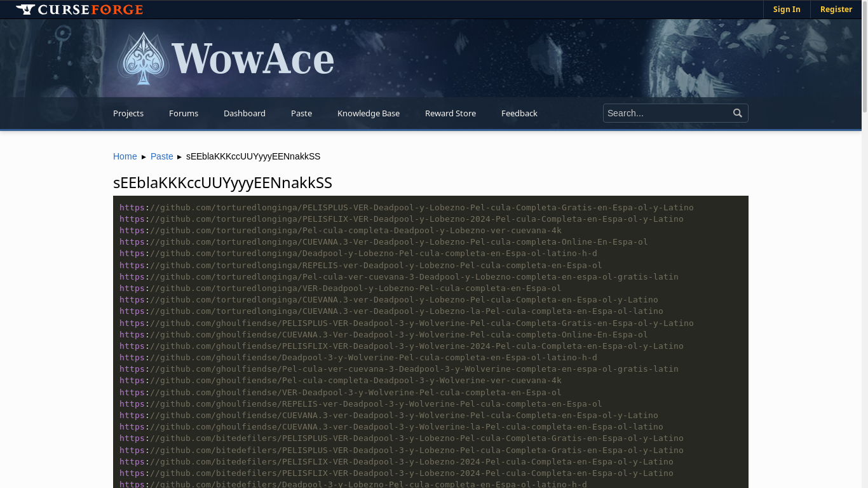Click the torturedlonginga PELISFLIX-VER-Deadpool-y-Lobezno-2024 line
This screenshot has width=868, height=488.
[x=402, y=219]
